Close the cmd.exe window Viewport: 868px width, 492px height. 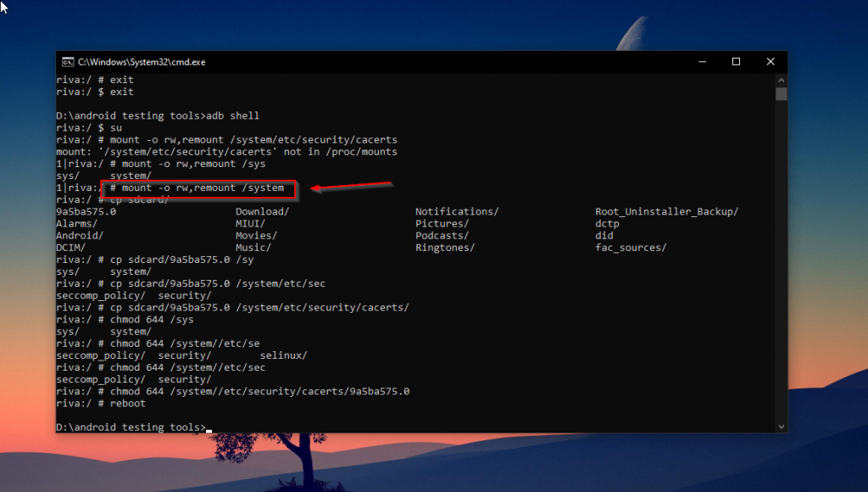[770, 61]
